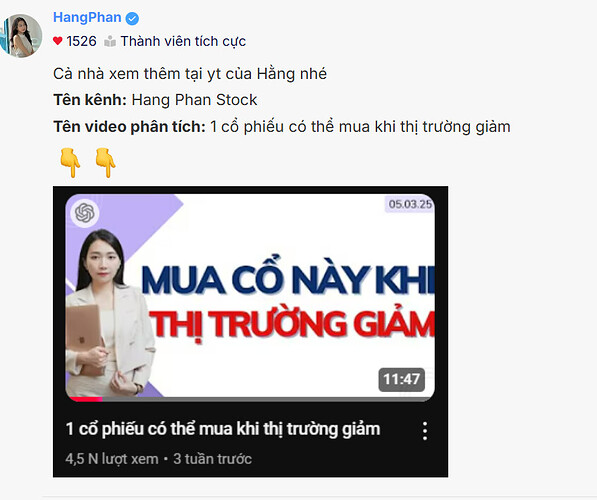The height and width of the screenshot is (500, 597).
Task: Open the HangPhan profile avatar picture
Action: point(21,36)
